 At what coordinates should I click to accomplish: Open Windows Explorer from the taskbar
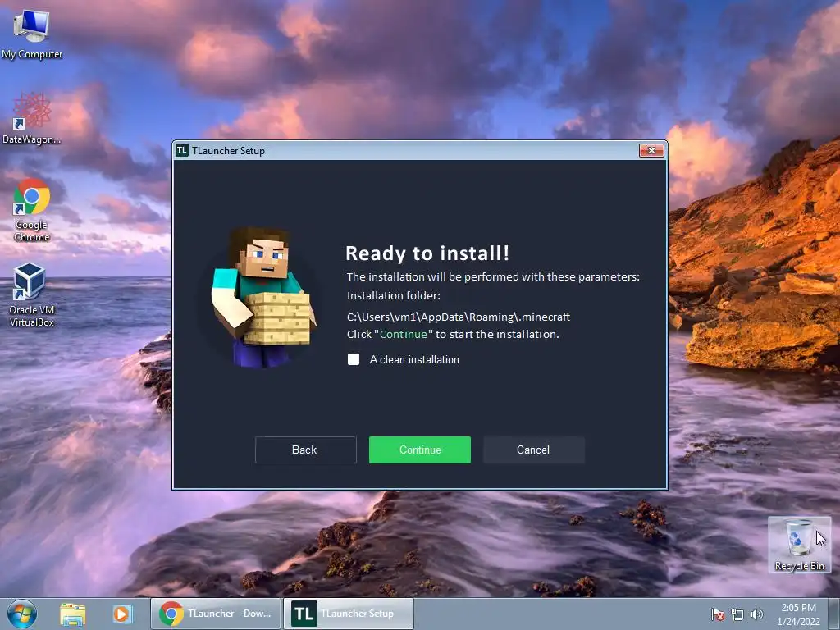point(73,614)
